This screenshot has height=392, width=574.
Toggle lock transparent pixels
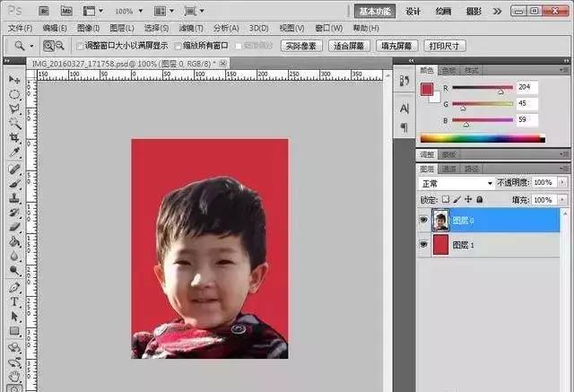[x=446, y=199]
